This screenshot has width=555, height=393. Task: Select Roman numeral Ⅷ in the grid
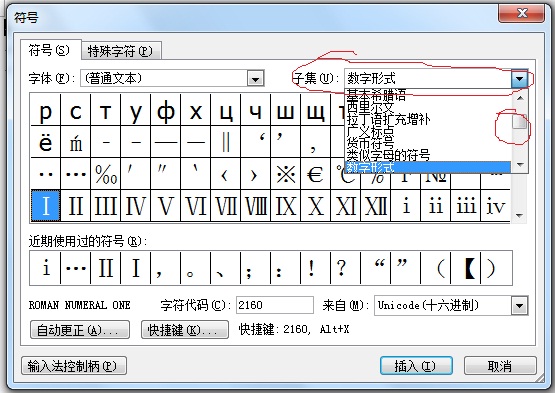tap(256, 206)
